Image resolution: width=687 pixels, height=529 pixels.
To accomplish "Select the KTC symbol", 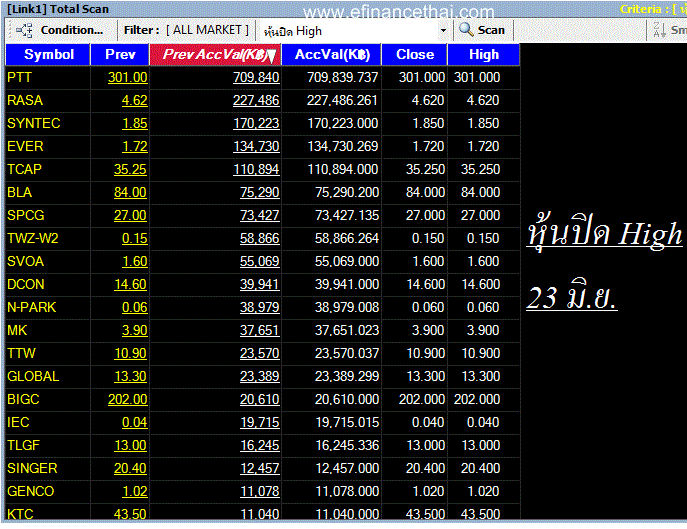I will 20,514.
